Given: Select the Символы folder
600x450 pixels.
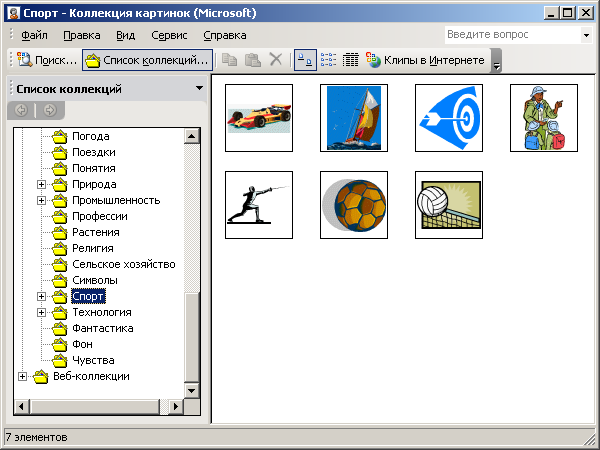Looking at the screenshot, I should pyautogui.click(x=95, y=280).
